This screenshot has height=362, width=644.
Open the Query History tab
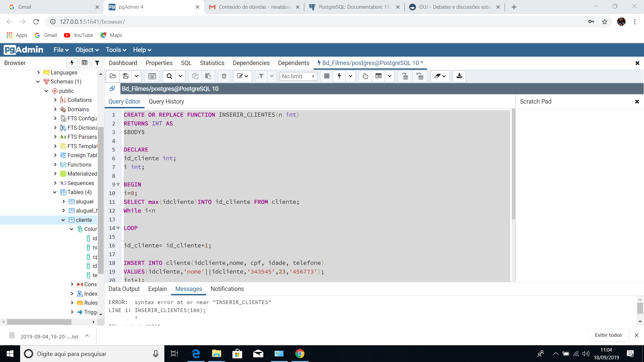tap(166, 102)
